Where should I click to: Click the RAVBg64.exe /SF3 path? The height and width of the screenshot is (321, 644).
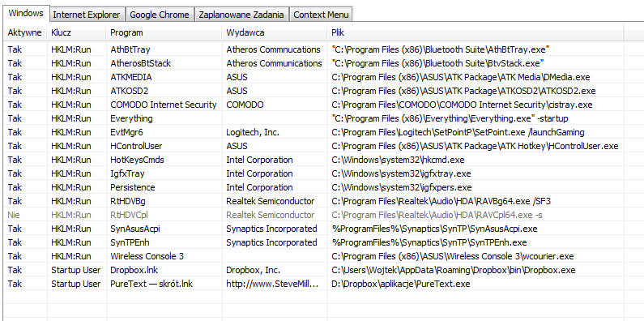(441, 201)
